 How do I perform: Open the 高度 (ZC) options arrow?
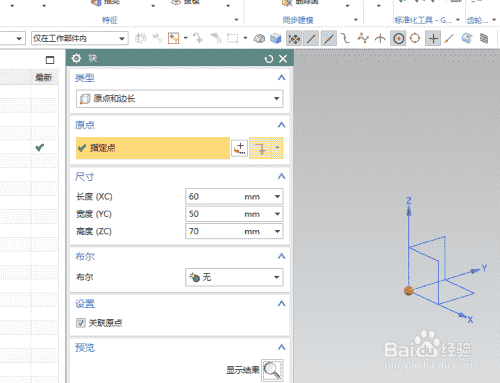coord(277,231)
